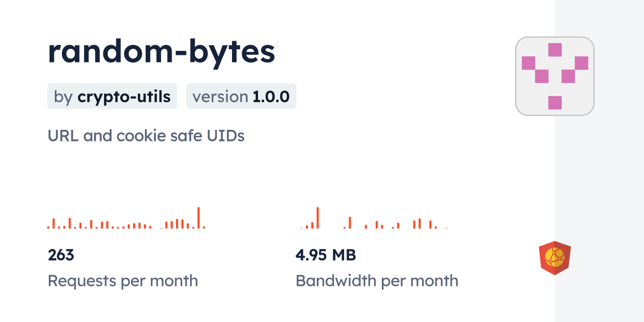
Task: Pick the top pink square in identicon
Action: (555, 50)
